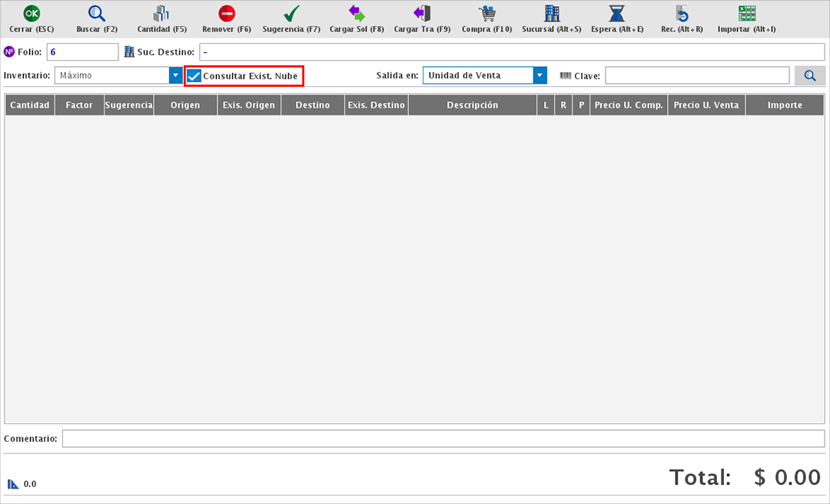
Task: Click the Descripción column header
Action: [x=472, y=105]
